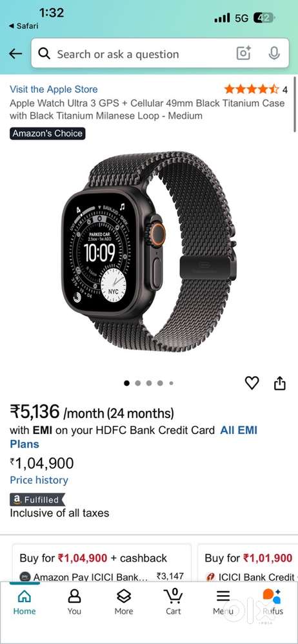This screenshot has height=644, width=298.
Task: Open star rating reviews
Action: pos(255,89)
